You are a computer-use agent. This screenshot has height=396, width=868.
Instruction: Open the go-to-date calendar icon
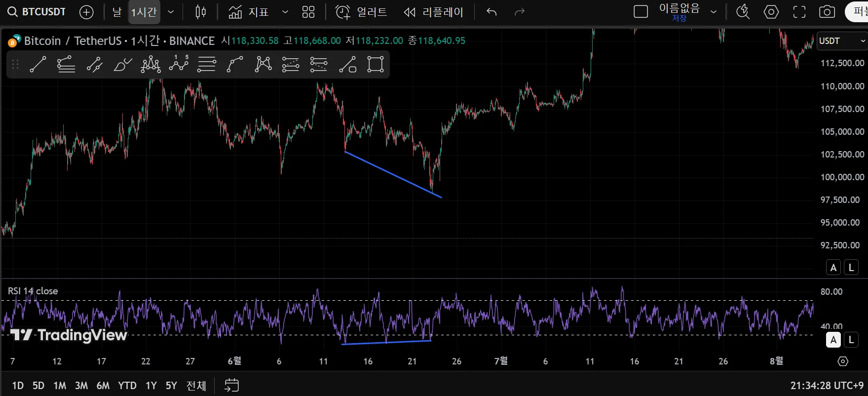pyautogui.click(x=231, y=385)
